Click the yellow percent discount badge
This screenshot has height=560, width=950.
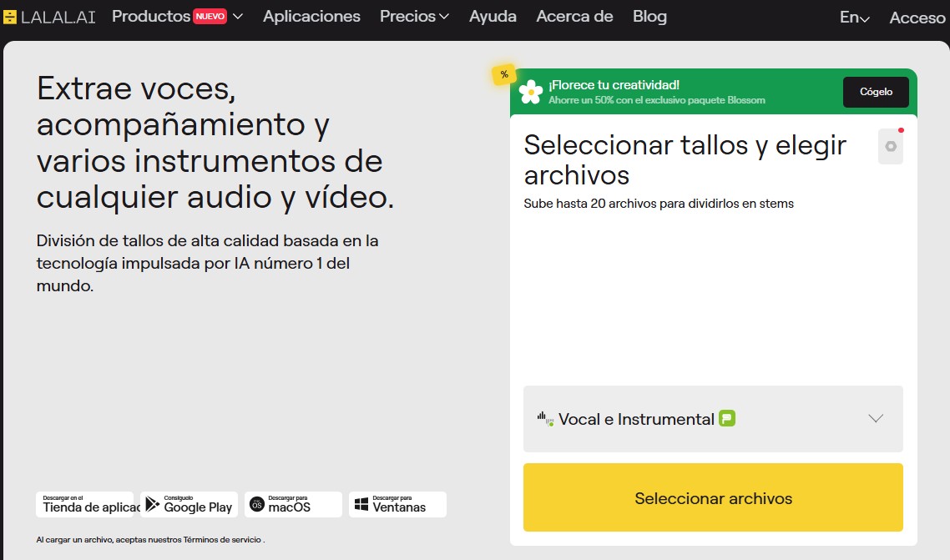pos(504,74)
